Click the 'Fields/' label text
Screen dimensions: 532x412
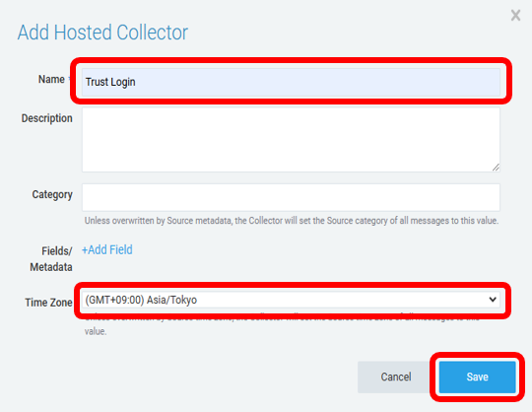tap(57, 251)
